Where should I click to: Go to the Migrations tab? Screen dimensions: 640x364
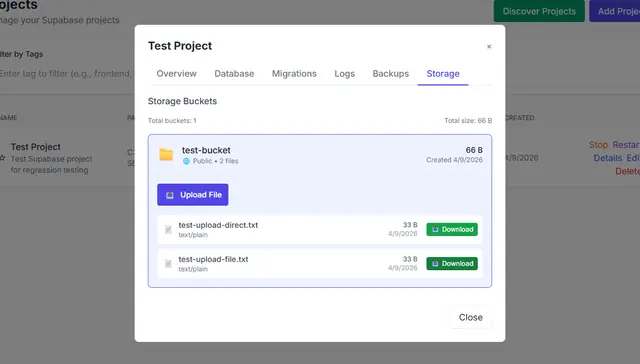(294, 74)
